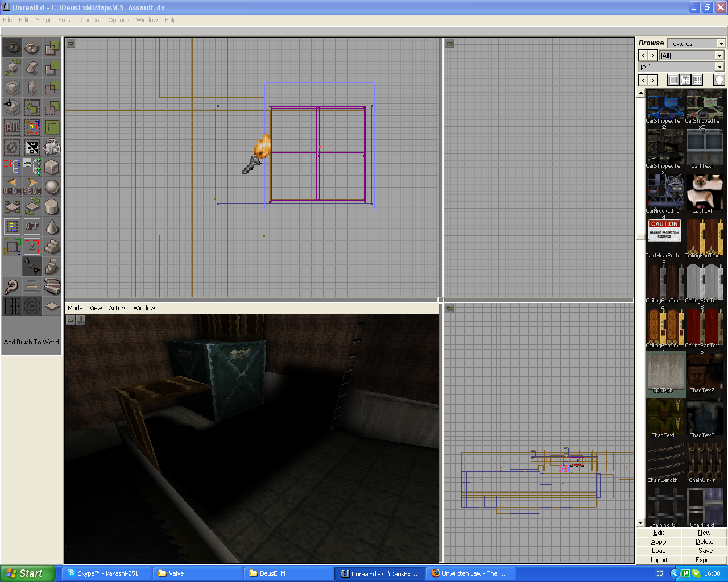Image resolution: width=728 pixels, height=582 pixels.
Task: Click the UNDO arrow button
Action: [13, 187]
